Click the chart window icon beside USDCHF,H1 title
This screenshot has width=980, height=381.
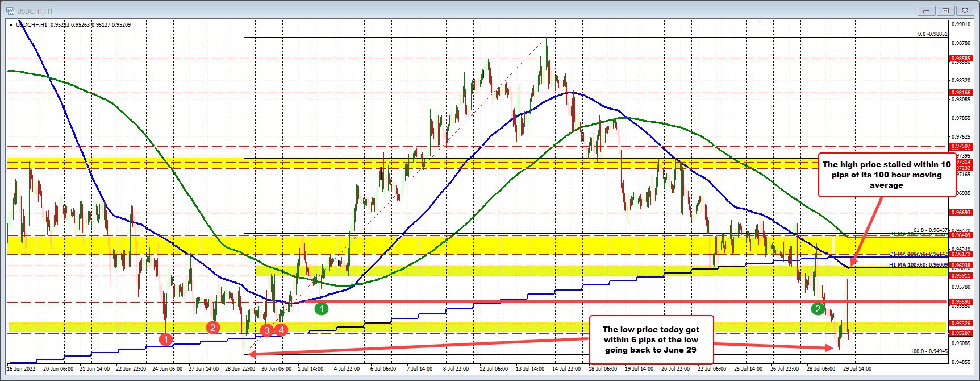[10, 10]
